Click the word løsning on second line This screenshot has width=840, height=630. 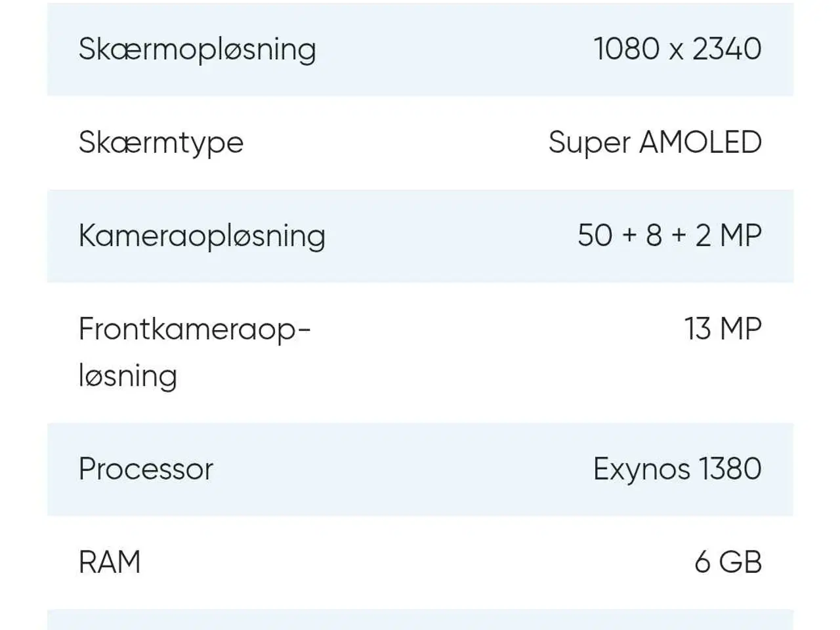tap(128, 376)
